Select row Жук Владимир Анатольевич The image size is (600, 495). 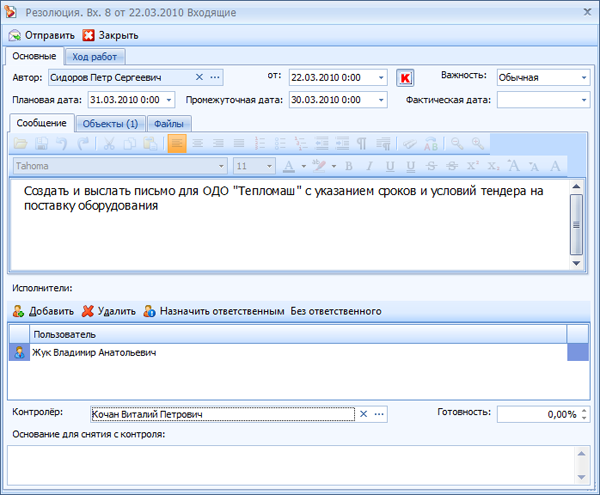point(298,352)
